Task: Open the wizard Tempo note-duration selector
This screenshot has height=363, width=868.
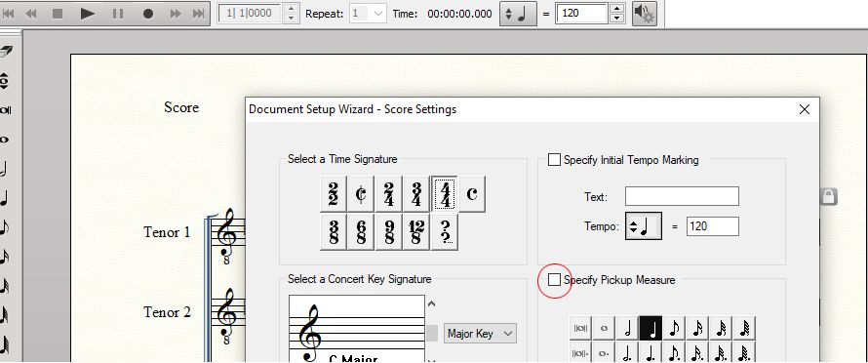Action: coord(644,226)
